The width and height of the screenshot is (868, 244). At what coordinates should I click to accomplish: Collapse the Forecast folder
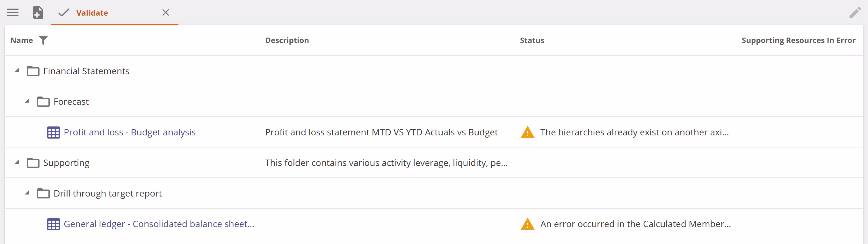pos(28,101)
